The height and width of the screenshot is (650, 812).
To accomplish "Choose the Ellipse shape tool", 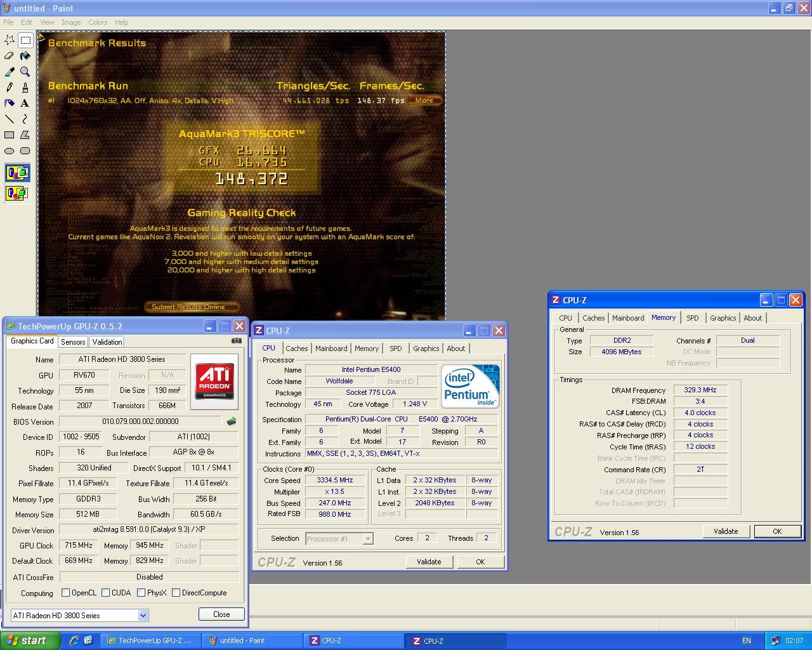I will [x=10, y=150].
